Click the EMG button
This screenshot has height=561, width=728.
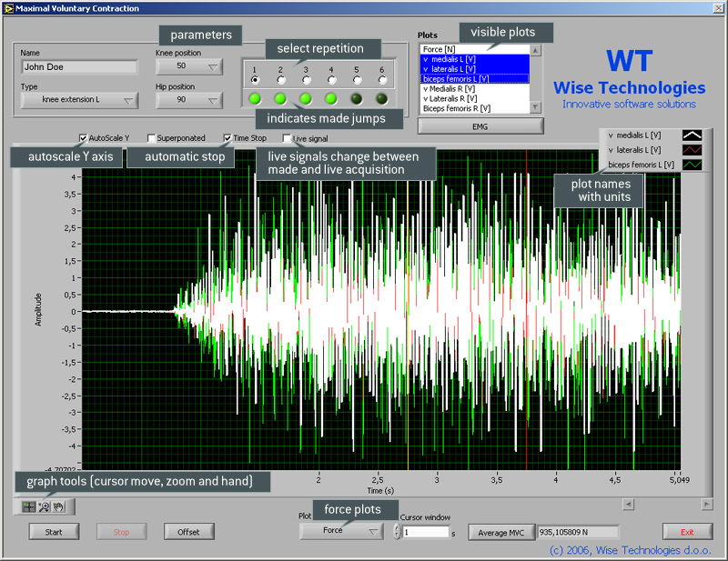[x=480, y=126]
